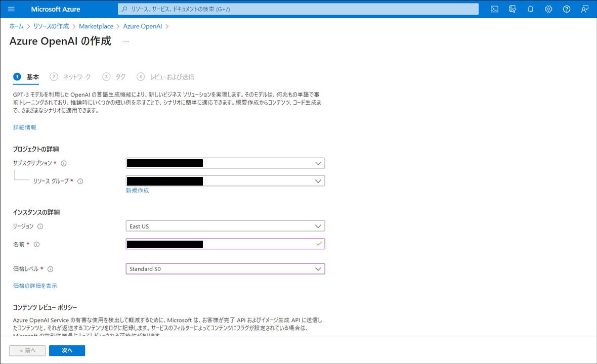Click the プロジェクトの詳細 heading

(36, 149)
